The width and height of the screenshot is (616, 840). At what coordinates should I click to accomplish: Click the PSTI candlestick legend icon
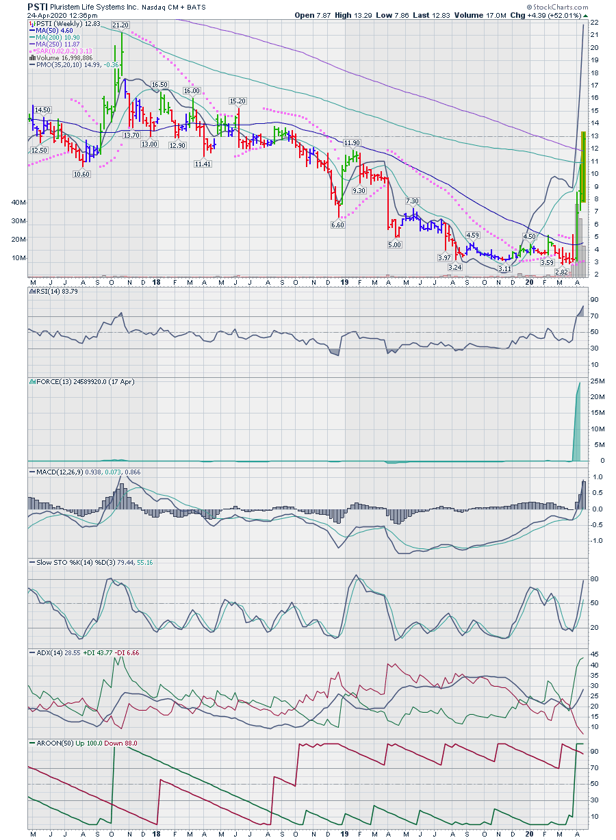click(x=31, y=24)
